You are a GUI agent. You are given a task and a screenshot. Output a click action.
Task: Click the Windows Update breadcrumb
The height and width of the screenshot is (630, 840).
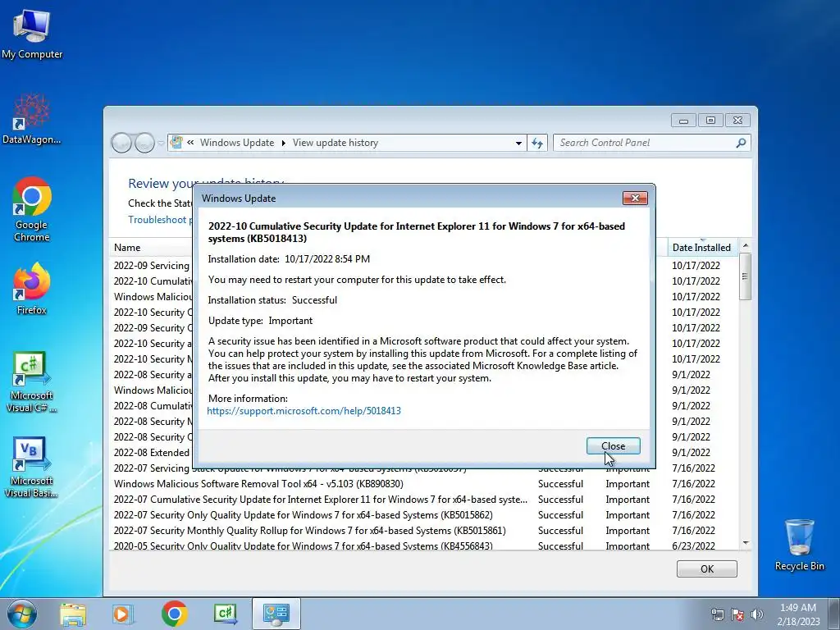click(237, 143)
